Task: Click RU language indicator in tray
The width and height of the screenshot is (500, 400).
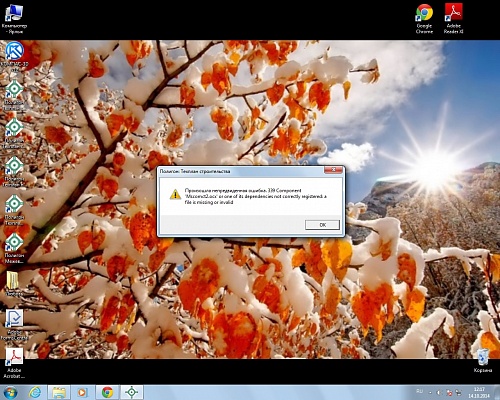Action: 419,391
